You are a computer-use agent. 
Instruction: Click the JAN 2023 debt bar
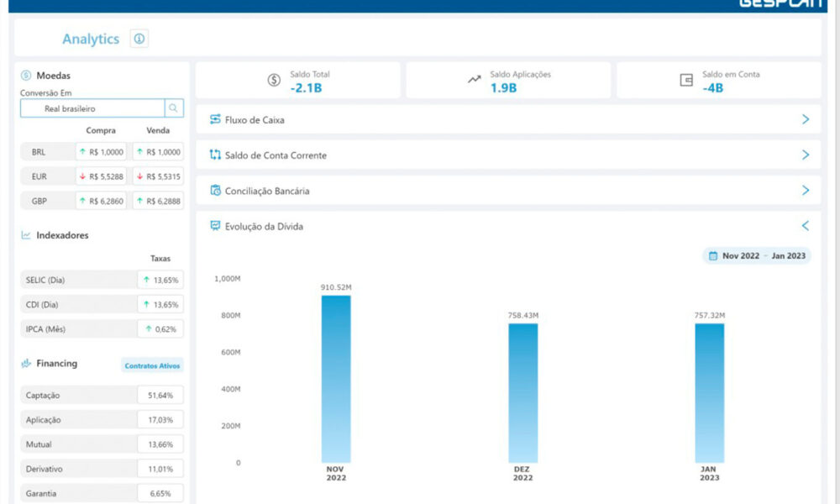pos(709,393)
